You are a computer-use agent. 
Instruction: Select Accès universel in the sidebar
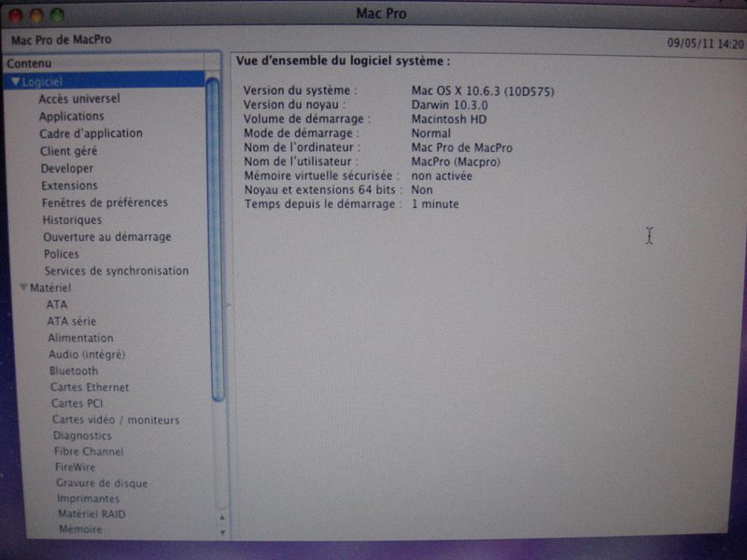pos(79,99)
